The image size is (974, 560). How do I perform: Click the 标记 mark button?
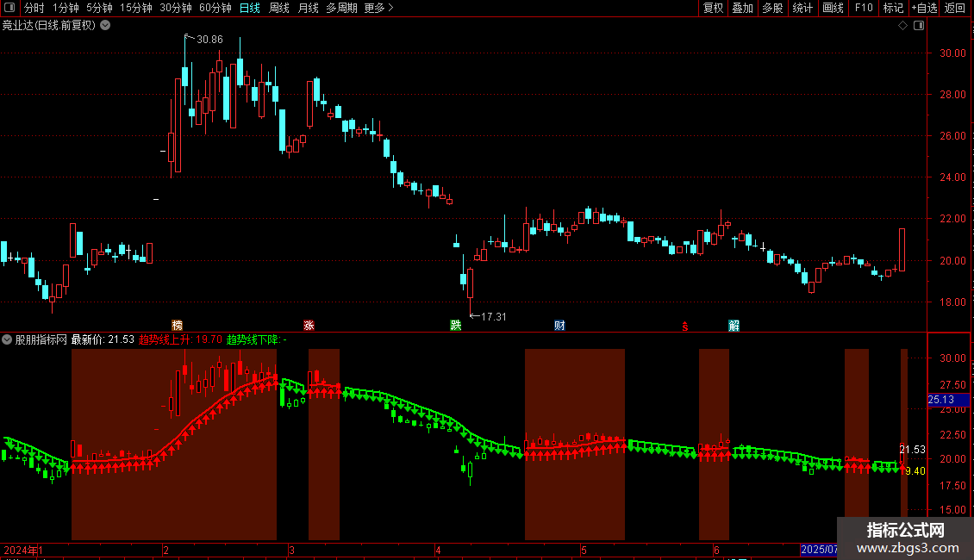point(893,8)
